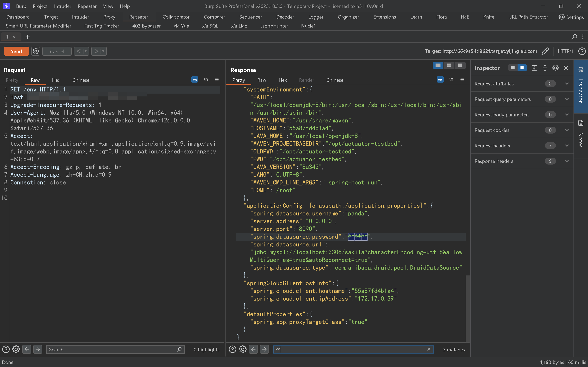Screen dimensions: 588x367
Task: Toggle line wrap in Request editor
Action: 195,80
